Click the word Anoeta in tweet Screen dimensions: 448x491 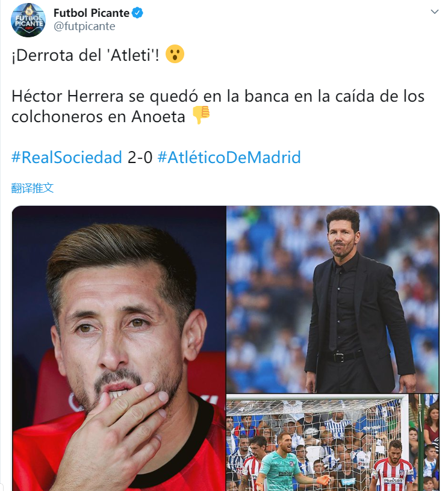point(158,117)
